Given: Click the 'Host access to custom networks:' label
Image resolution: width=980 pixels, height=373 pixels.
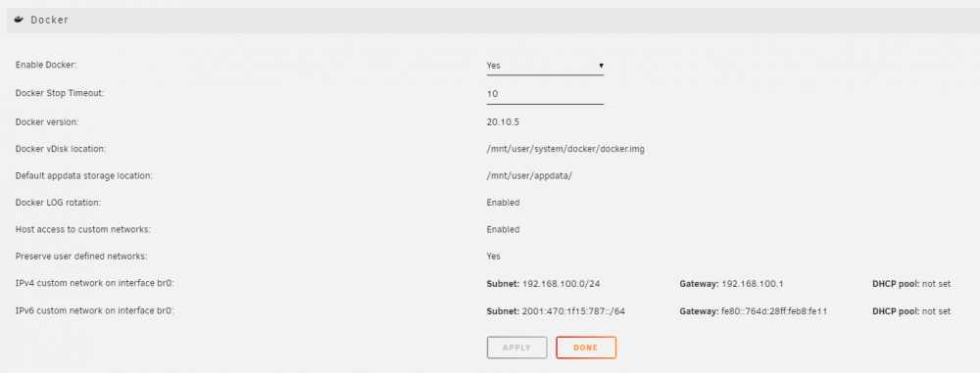Looking at the screenshot, I should 83,229.
